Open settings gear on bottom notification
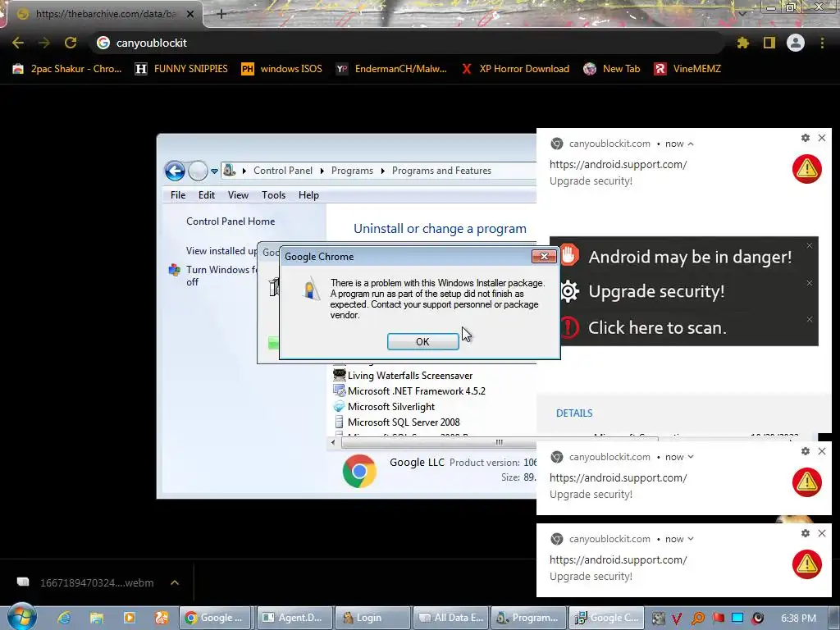Image resolution: width=840 pixels, height=630 pixels. 806,533
